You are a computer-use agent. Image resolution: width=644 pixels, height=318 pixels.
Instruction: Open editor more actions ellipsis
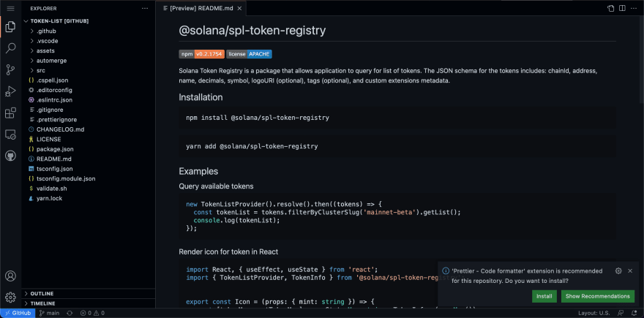(634, 8)
